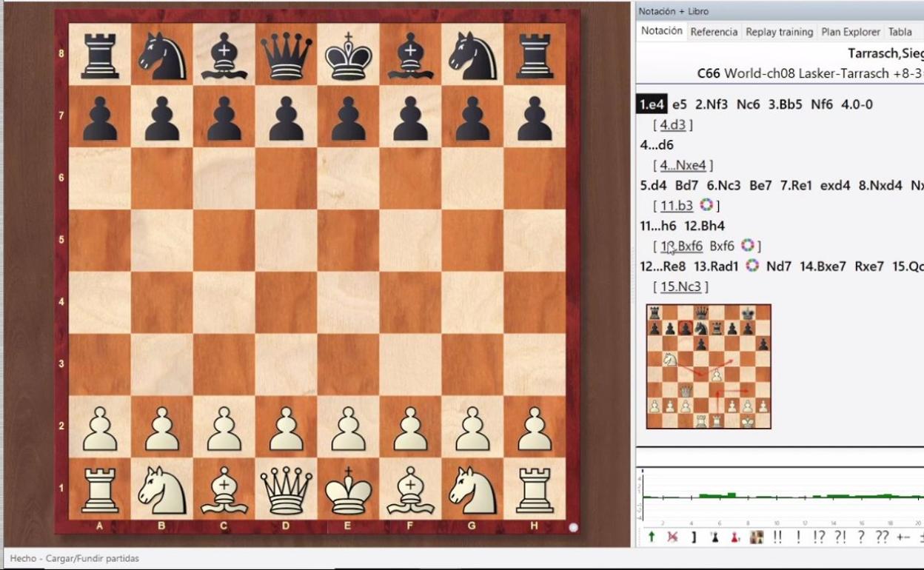The image size is (924, 570).
Task: Click the embedded position diagram with red arrows
Action: pyautogui.click(x=709, y=366)
